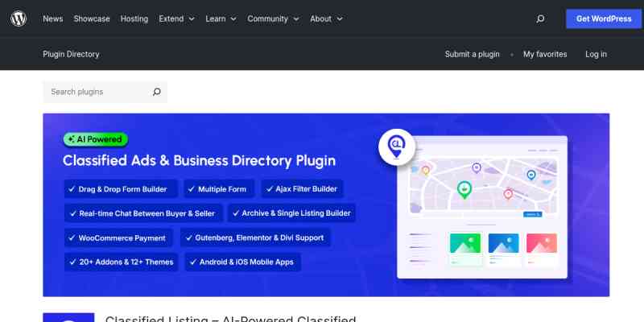
Task: Click the "Classified Listing – AI-Powered Classified" plugin title
Action: [x=230, y=319]
